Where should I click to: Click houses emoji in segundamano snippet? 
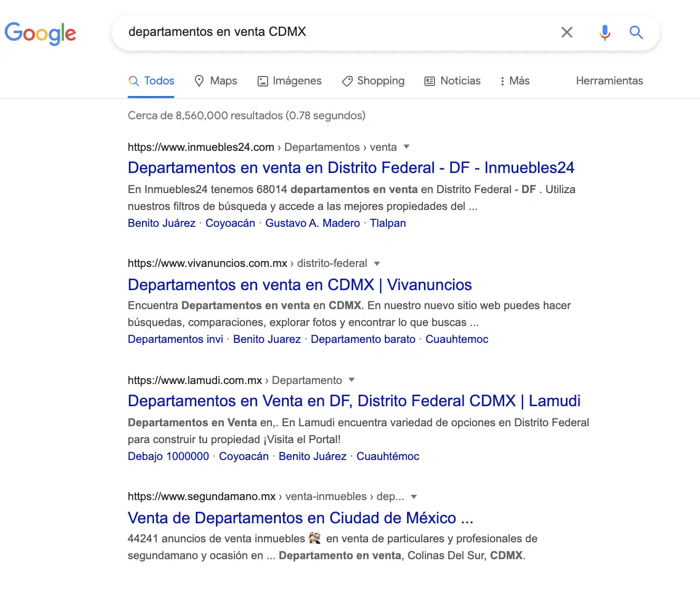tap(315, 538)
